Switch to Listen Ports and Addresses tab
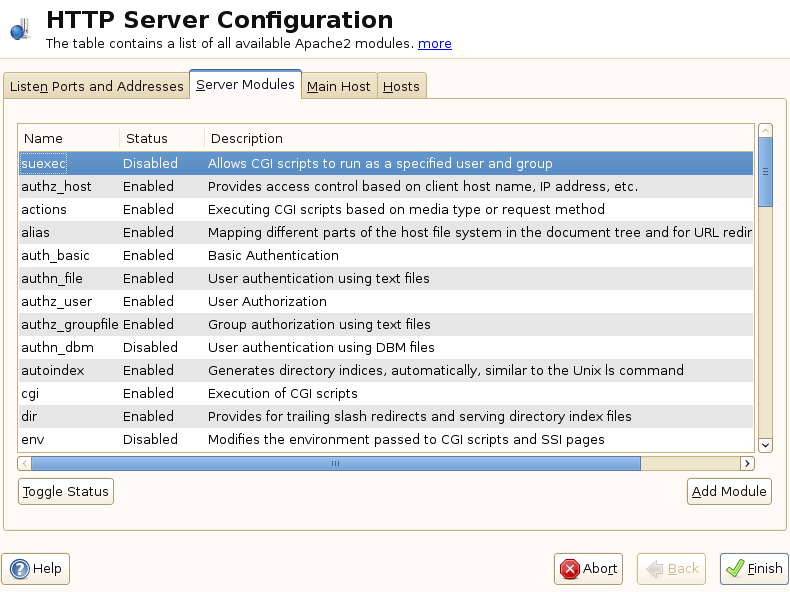Image resolution: width=790 pixels, height=592 pixels. [x=97, y=86]
